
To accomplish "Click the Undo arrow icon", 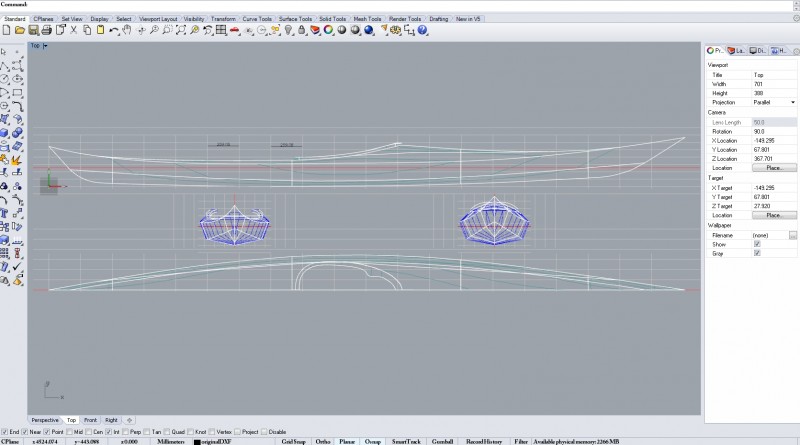I will [114, 31].
